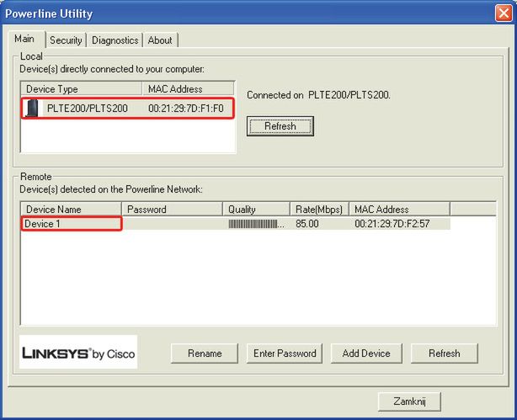Screen dimensions: 517x420
Task: Click the Zamknij button
Action: click(x=409, y=401)
